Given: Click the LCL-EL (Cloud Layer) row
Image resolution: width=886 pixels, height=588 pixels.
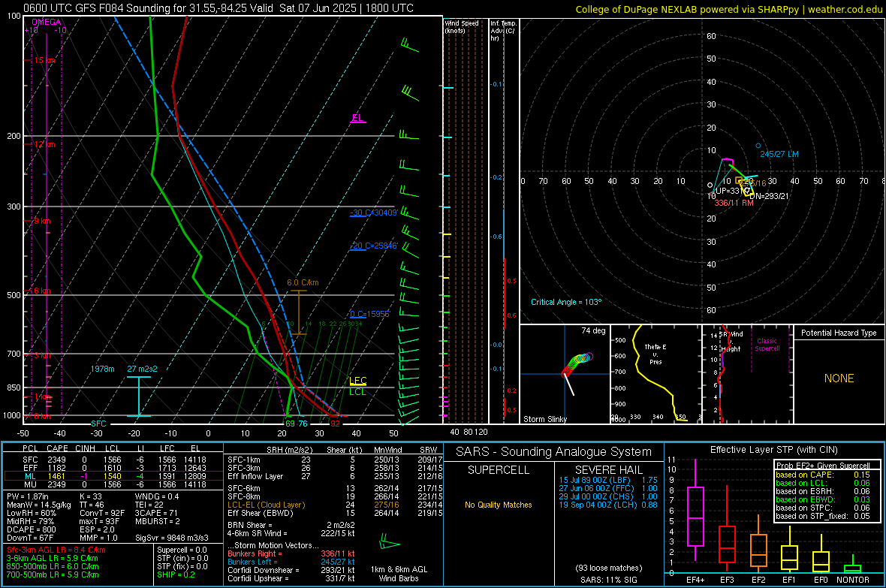Looking at the screenshot, I should point(335,505).
